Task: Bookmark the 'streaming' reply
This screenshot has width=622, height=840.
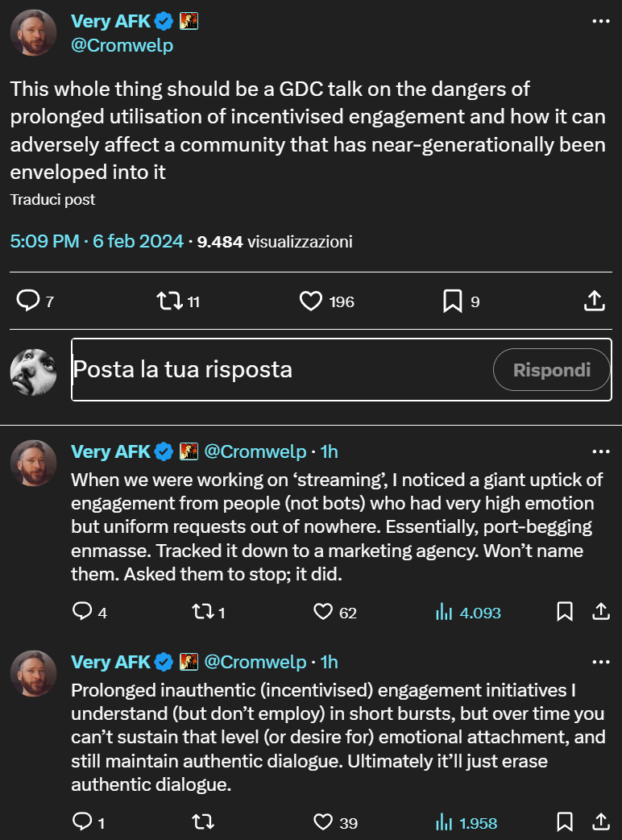Action: [565, 612]
